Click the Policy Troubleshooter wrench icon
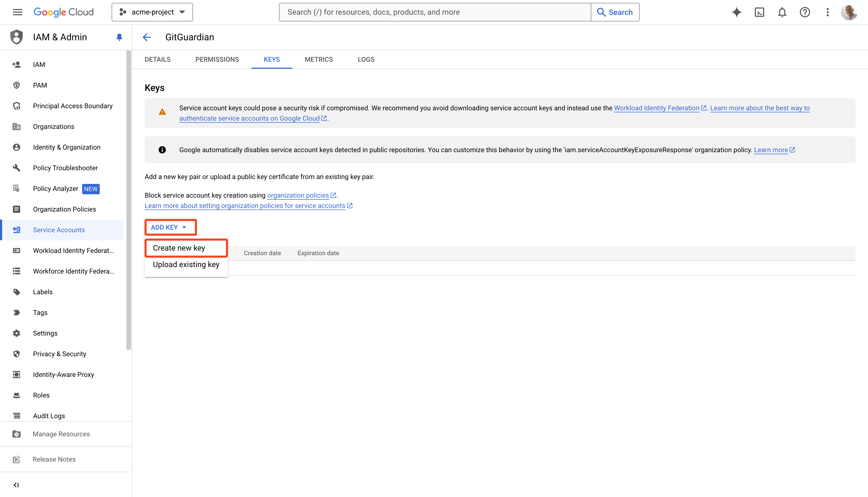This screenshot has height=497, width=868. [x=16, y=168]
